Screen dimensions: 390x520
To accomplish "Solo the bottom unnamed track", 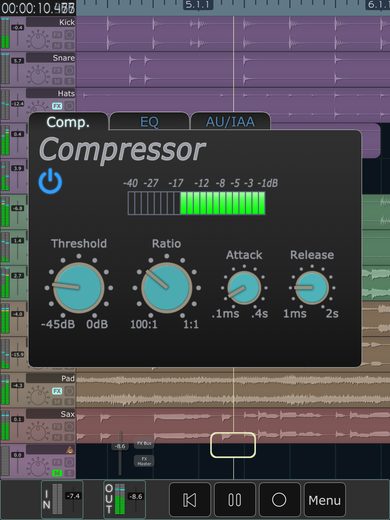I will (x=69, y=473).
